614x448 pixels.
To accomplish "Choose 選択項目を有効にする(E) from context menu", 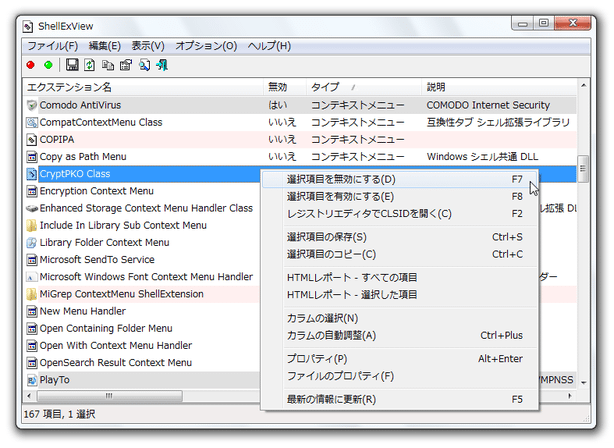I will (399, 197).
